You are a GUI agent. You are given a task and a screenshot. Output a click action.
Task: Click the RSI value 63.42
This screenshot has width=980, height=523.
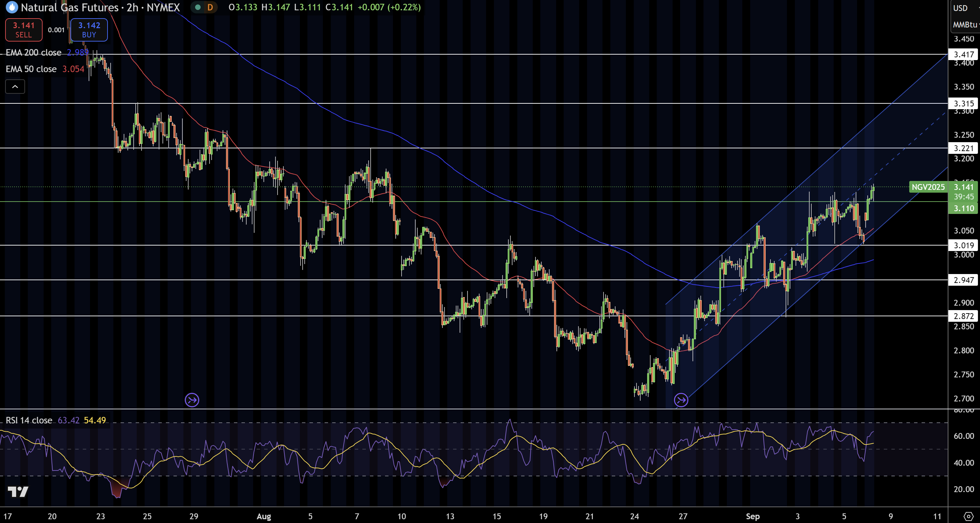(x=68, y=420)
